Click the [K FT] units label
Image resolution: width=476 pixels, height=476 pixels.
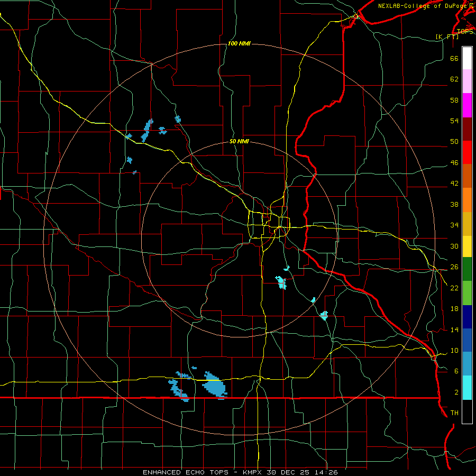point(447,36)
